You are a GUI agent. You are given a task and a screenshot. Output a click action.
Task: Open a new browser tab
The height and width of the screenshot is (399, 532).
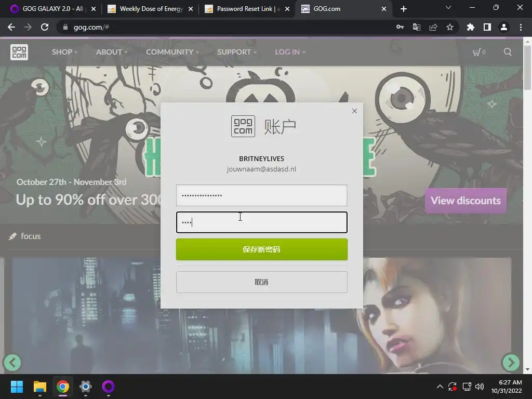click(x=403, y=9)
